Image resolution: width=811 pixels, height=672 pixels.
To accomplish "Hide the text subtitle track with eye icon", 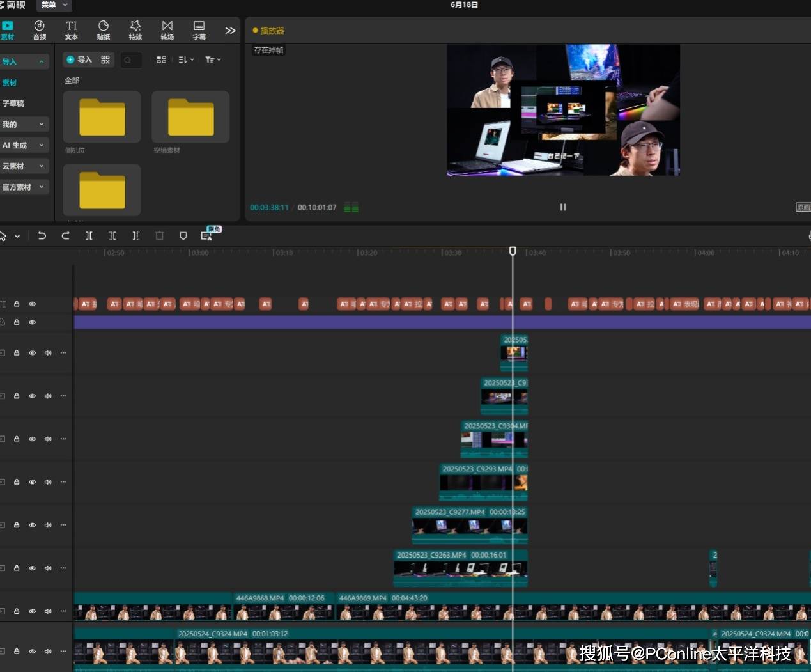I will [x=32, y=304].
